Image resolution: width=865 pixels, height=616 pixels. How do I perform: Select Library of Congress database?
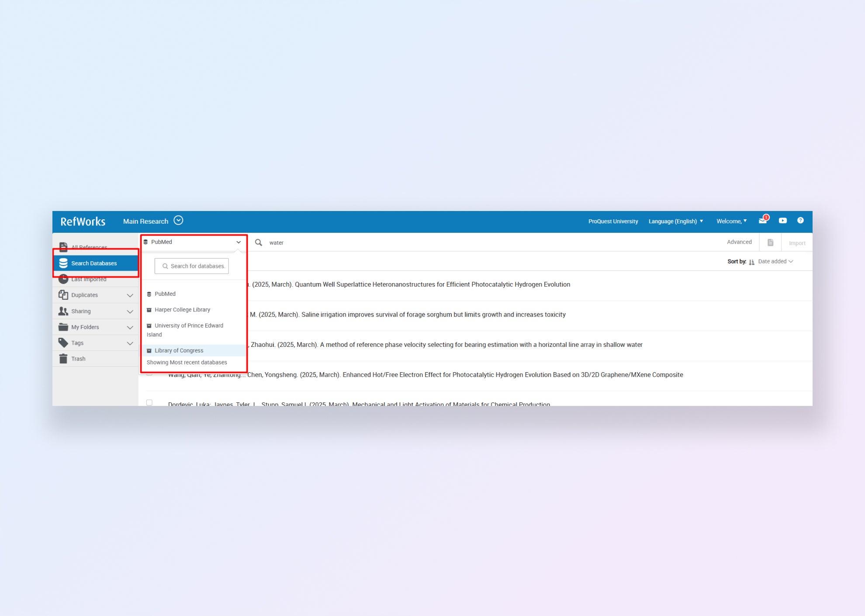(179, 350)
